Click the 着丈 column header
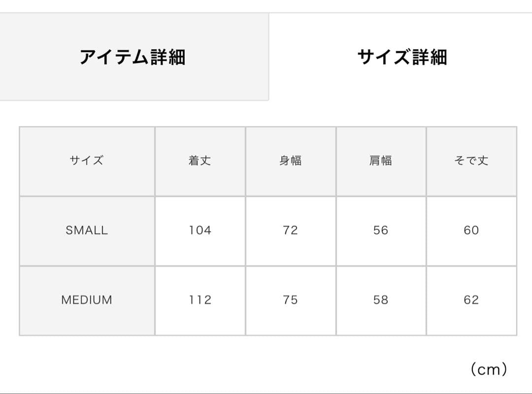Screen dimensions: 532x394 click(x=199, y=161)
